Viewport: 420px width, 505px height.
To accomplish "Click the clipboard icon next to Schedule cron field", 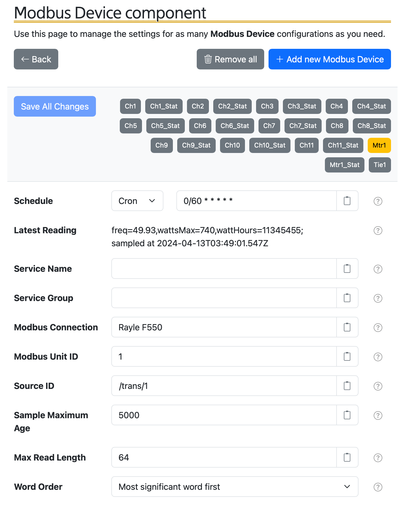I will (347, 201).
